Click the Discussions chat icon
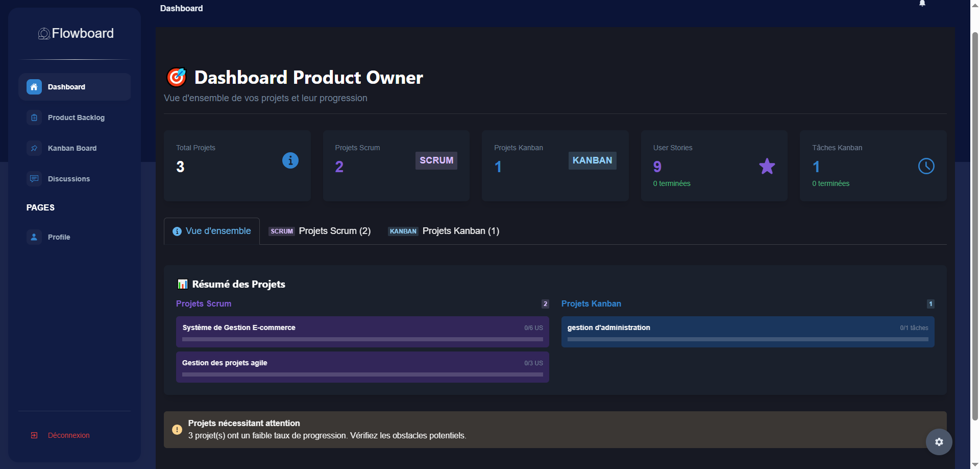 tap(34, 179)
